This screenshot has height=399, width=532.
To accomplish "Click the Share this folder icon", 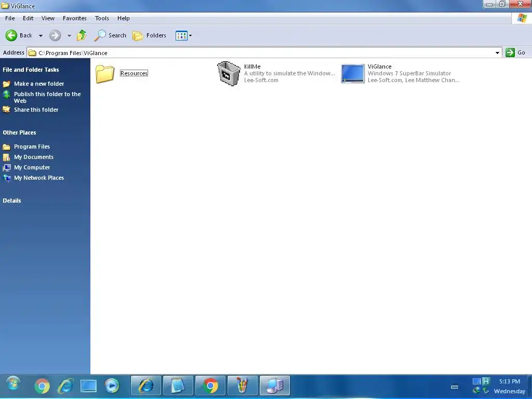I will tap(6, 110).
